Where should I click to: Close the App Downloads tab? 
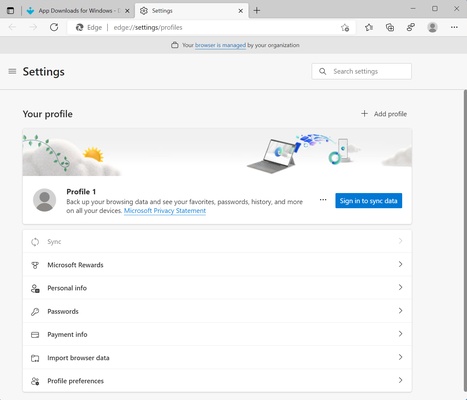pyautogui.click(x=127, y=11)
